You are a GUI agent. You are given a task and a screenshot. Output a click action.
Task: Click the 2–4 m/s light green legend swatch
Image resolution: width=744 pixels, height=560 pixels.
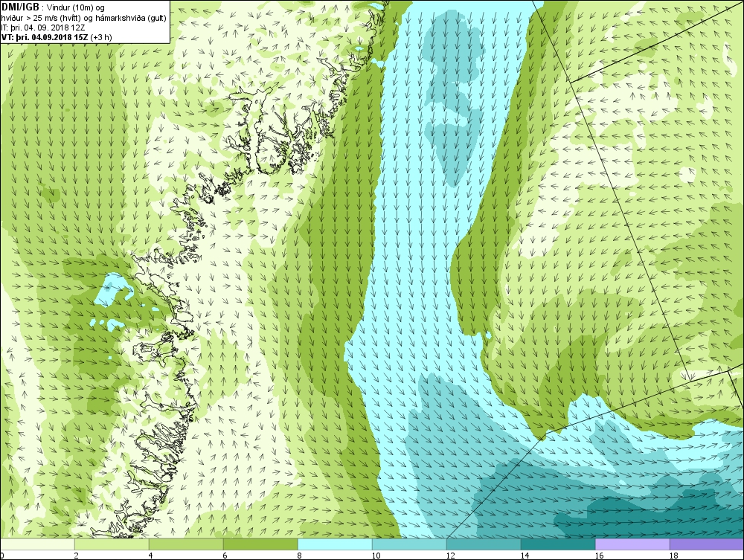112,544
